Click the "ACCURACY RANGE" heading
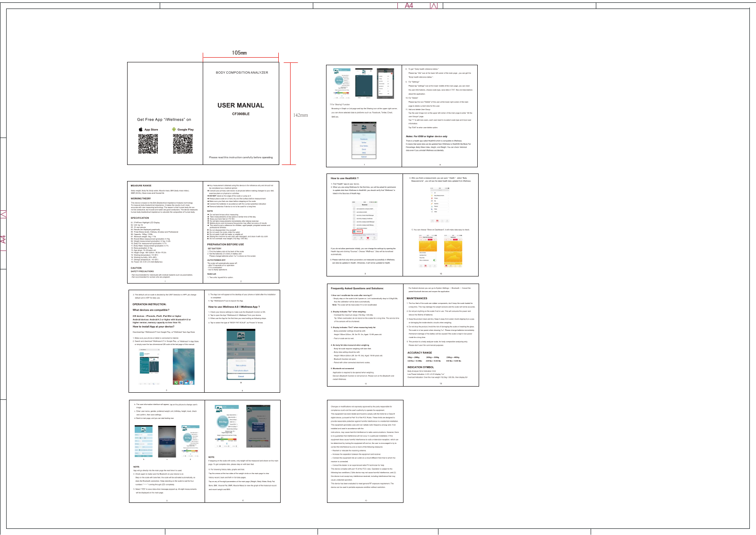This screenshot has width=756, height=535. [420, 353]
